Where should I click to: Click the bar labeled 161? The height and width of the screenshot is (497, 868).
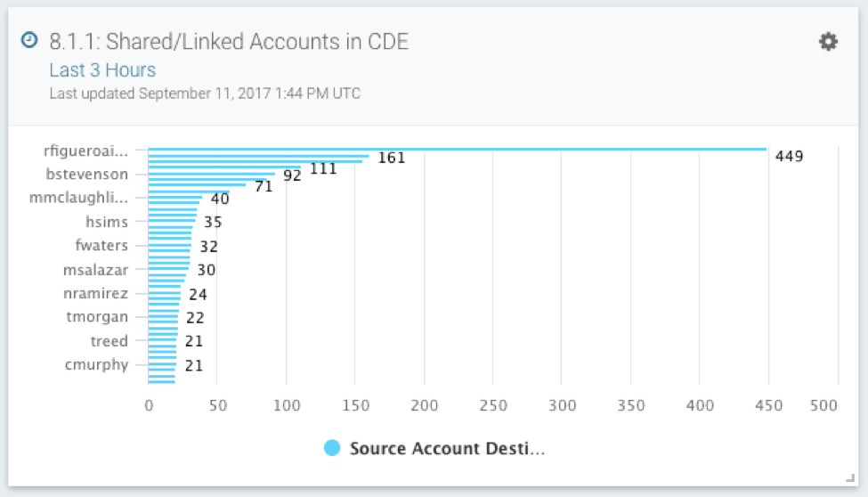point(258,156)
